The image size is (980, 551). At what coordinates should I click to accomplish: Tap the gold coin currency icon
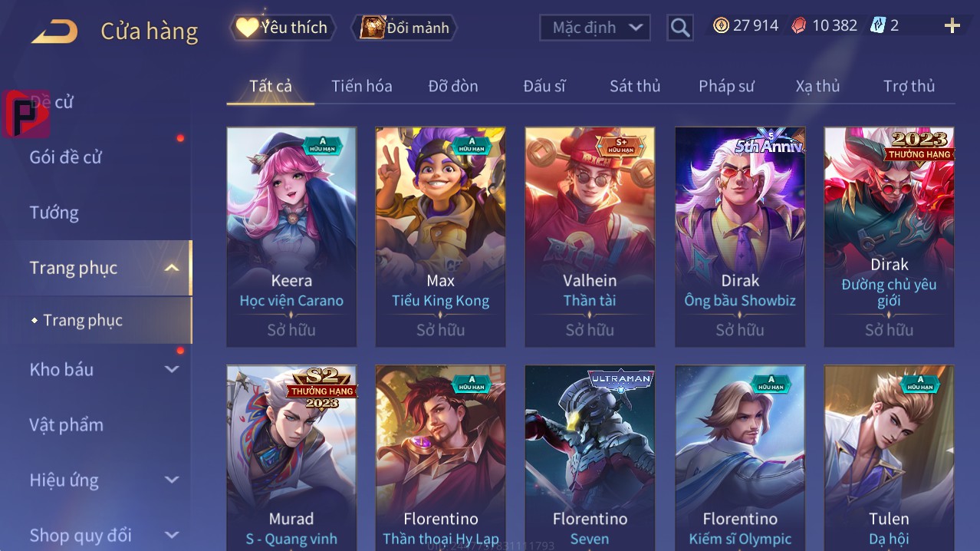[721, 25]
